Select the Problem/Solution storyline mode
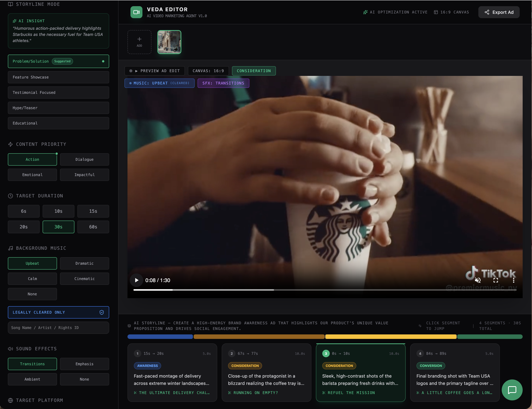 59,61
